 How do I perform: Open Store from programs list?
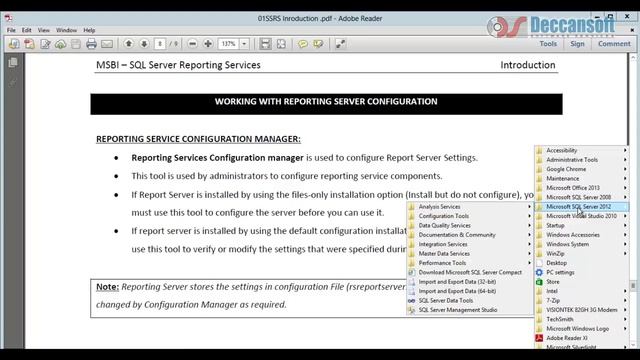pos(582,282)
